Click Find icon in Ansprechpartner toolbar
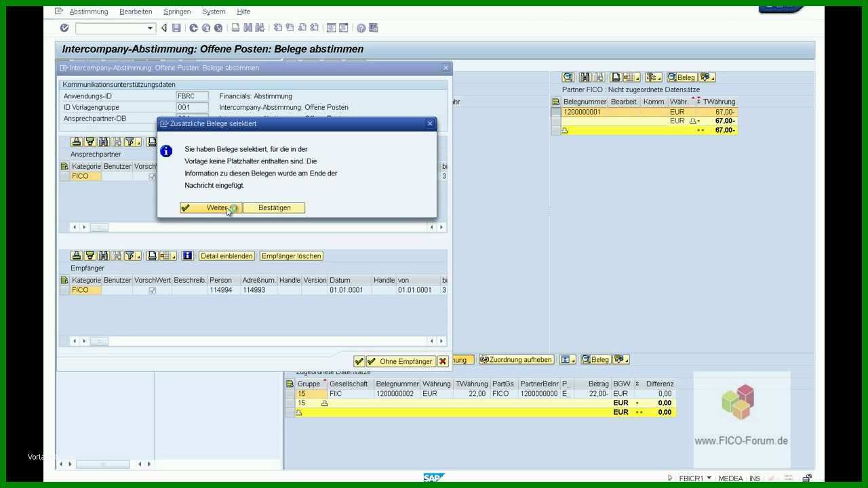Viewport: 868px width, 488px height. pos(103,142)
